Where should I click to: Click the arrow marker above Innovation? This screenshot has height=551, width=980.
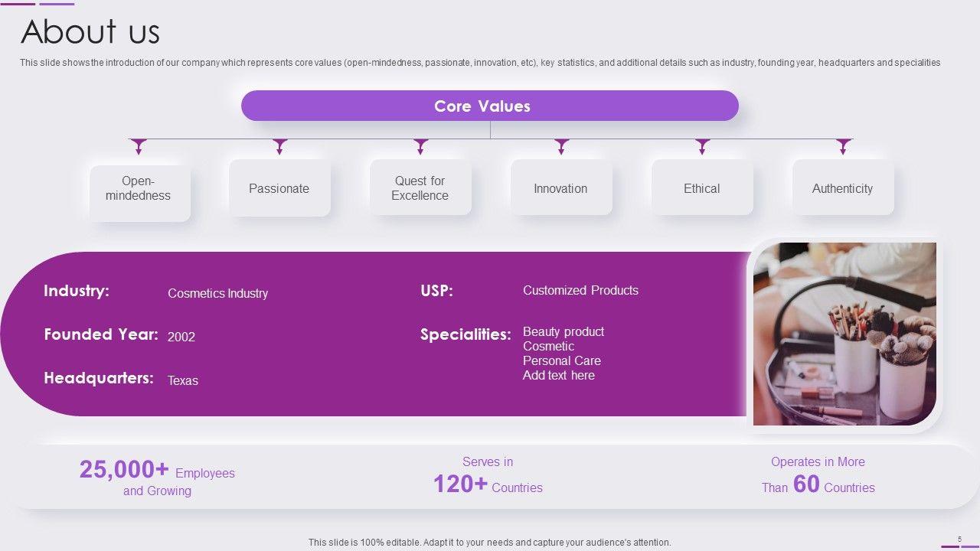[562, 145]
